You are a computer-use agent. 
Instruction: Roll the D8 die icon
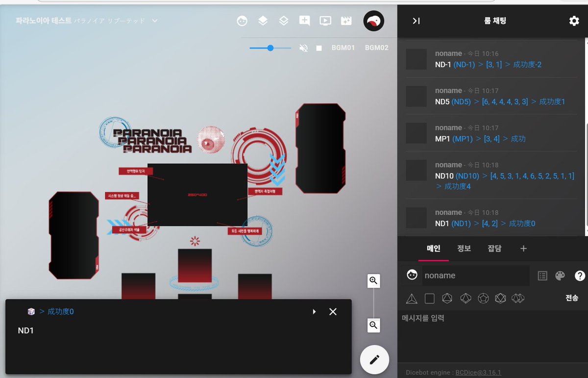click(x=447, y=298)
